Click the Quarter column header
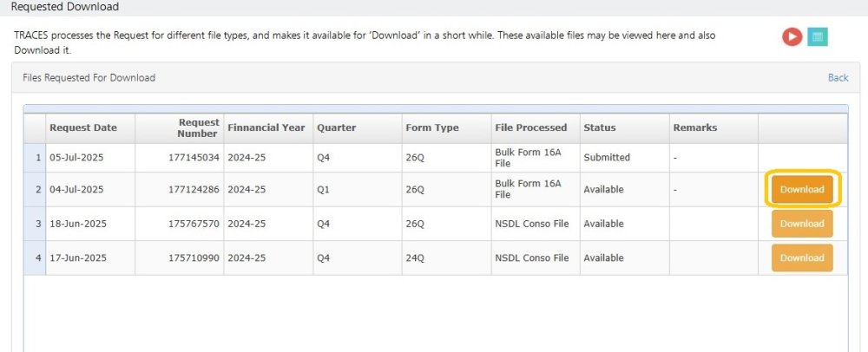The width and height of the screenshot is (868, 352). point(336,128)
